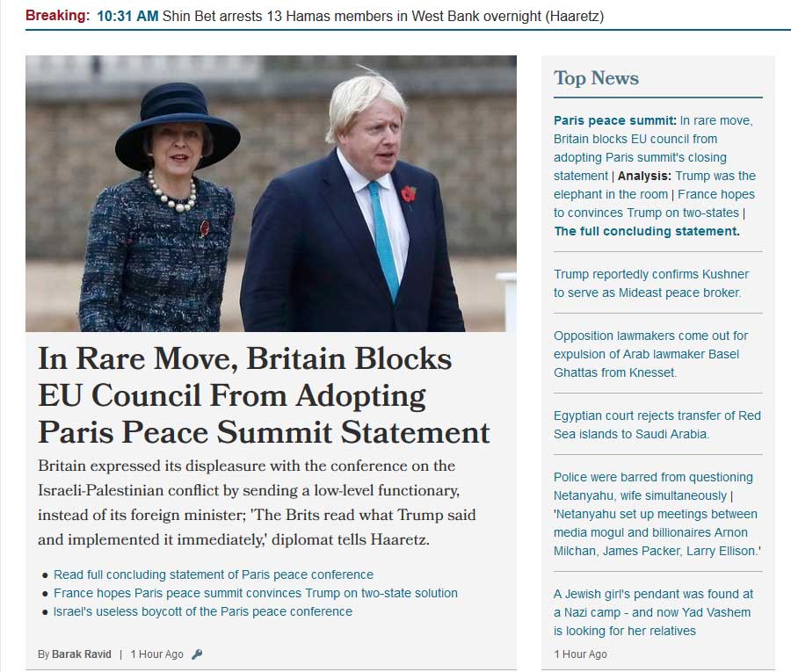The width and height of the screenshot is (791, 672).
Task: Open Top News section heading
Action: 596,78
